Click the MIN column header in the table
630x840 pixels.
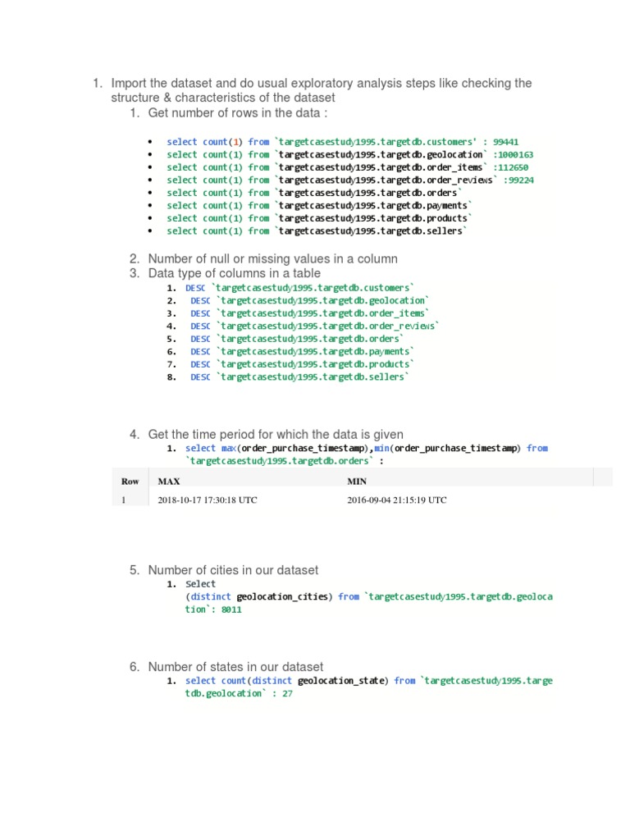(357, 481)
